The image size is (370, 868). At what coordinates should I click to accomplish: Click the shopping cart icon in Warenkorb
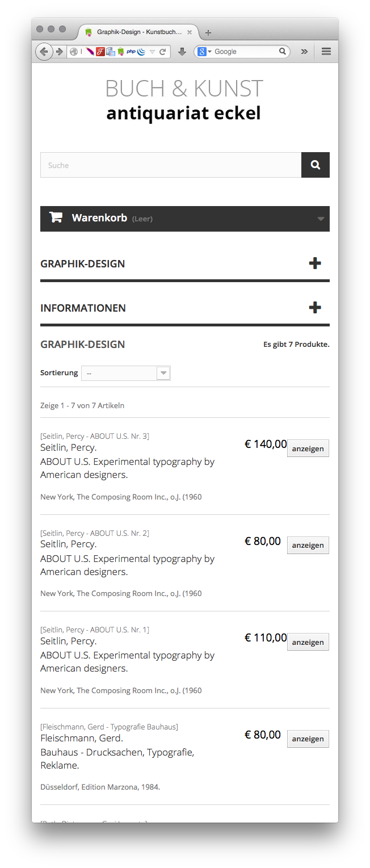pos(56,218)
